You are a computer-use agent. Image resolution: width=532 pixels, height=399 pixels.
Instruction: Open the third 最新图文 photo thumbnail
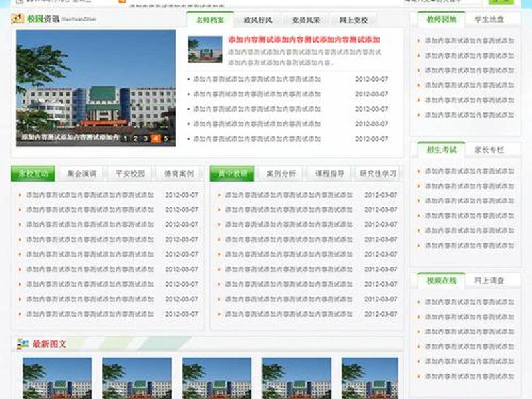coord(217,378)
